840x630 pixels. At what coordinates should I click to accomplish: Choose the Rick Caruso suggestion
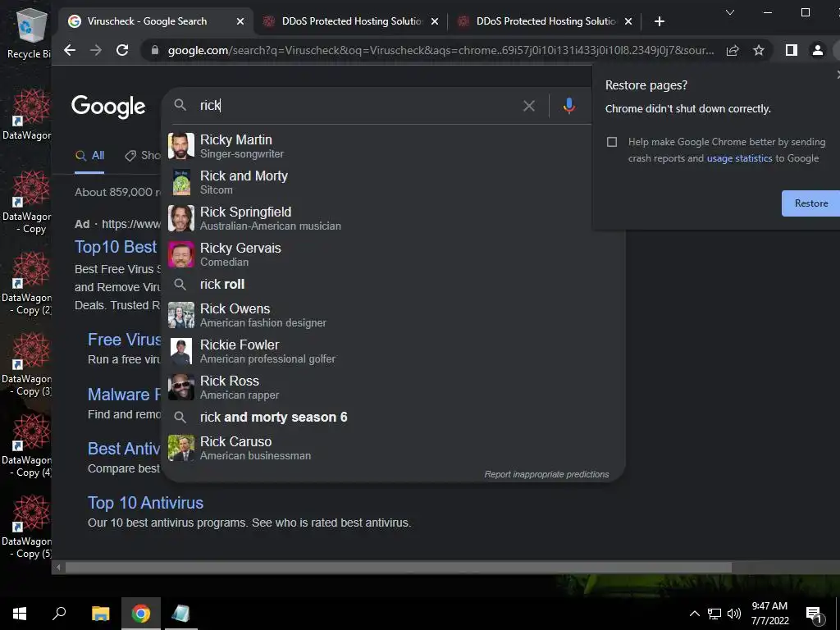point(393,448)
